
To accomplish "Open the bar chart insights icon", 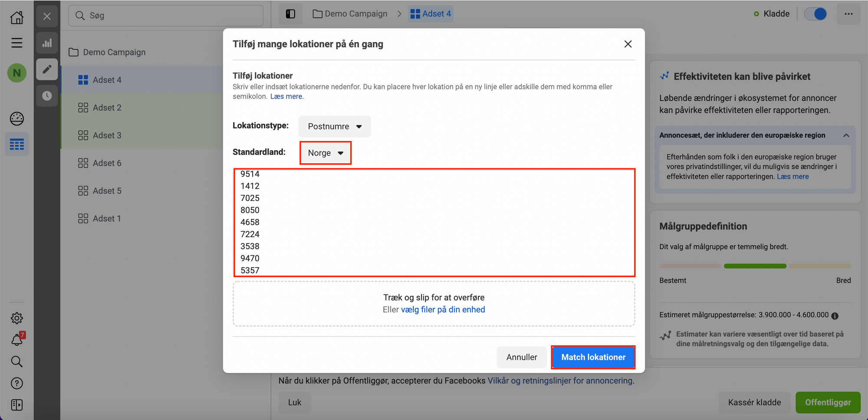I will click(x=47, y=43).
